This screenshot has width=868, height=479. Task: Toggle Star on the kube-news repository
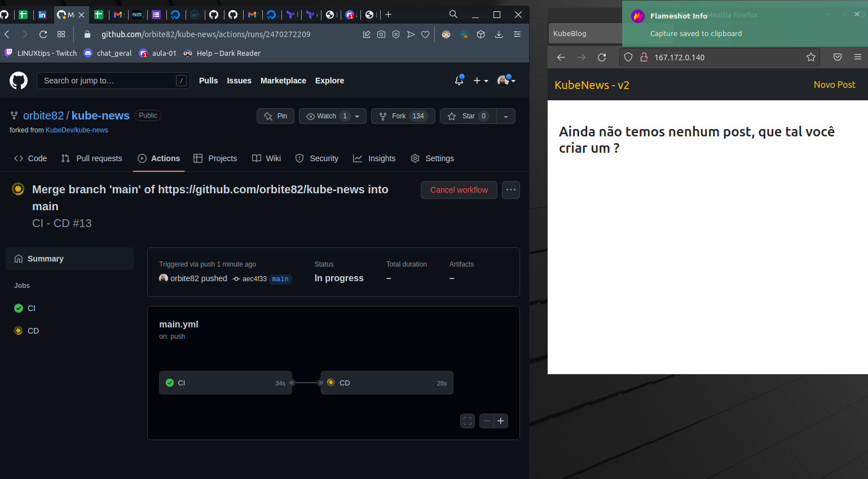(x=468, y=116)
